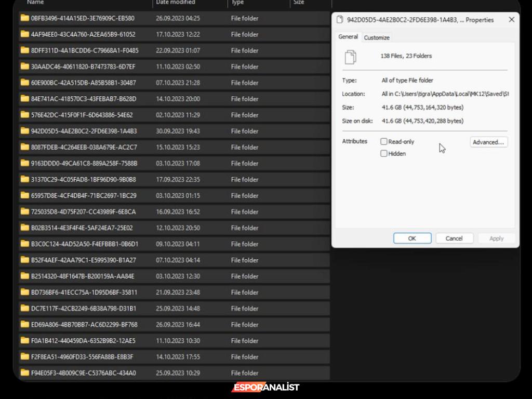532x399 pixels.
Task: Click folder icon for 942D05D5-4AE2B0C2-2FD6E398-1A4B3
Action: point(24,131)
